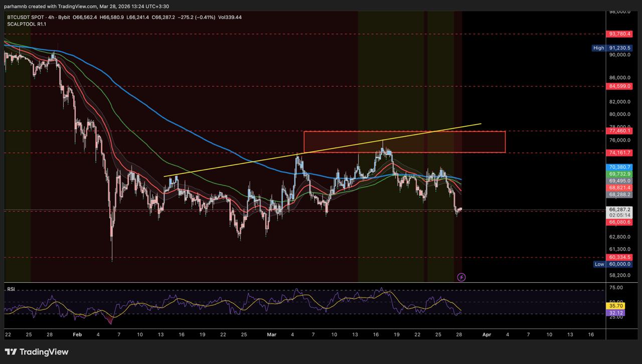Click the TradingView logo at bottom left
Screen dimensions: 642x364
(37, 352)
